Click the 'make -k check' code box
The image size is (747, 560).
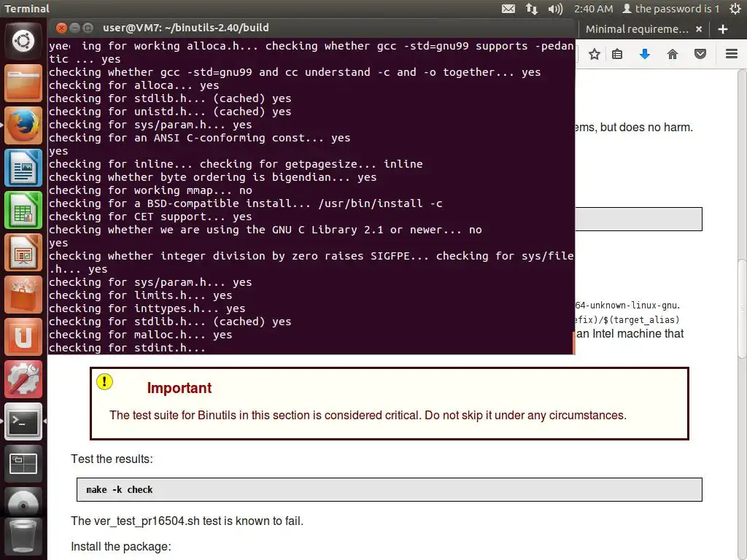[x=390, y=489]
